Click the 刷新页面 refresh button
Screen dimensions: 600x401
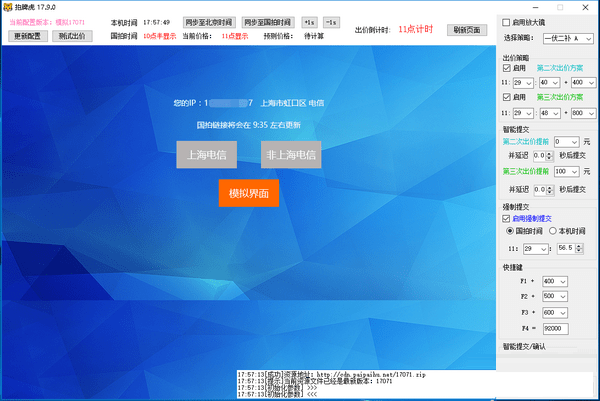point(467,30)
